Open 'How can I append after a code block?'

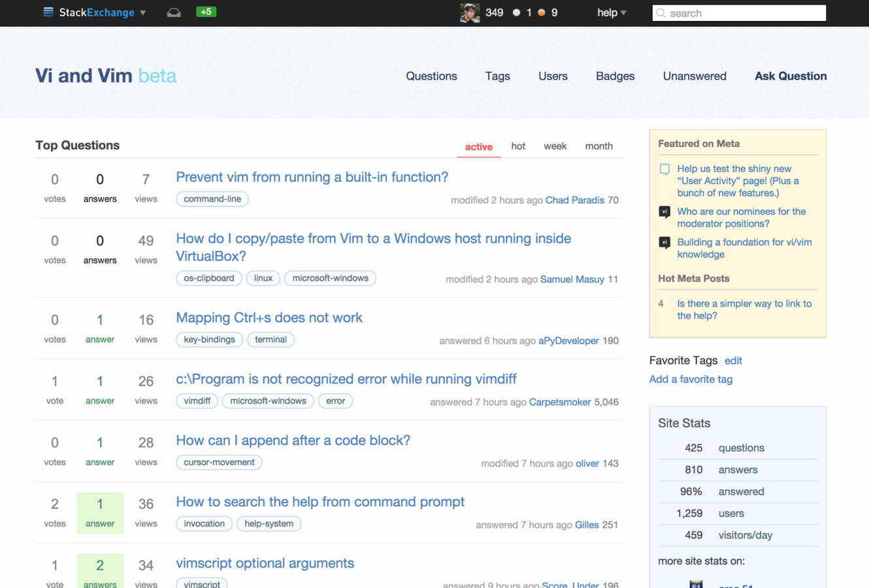(x=293, y=440)
